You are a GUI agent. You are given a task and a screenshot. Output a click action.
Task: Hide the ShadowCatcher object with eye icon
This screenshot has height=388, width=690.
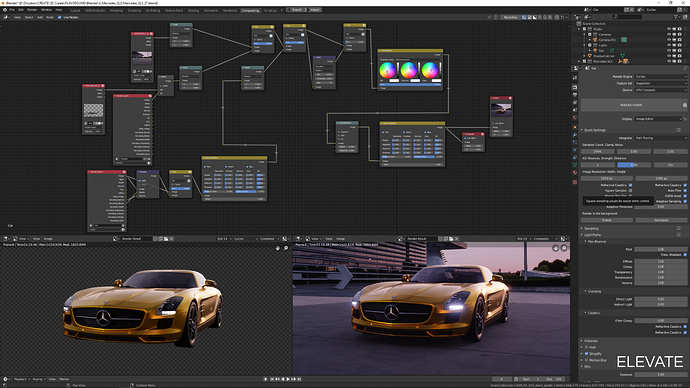669,56
